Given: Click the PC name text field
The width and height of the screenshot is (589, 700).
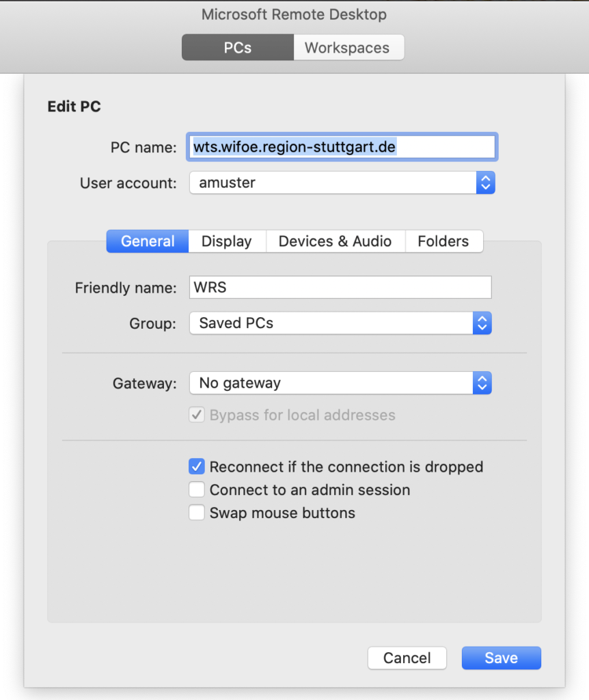Looking at the screenshot, I should [342, 147].
